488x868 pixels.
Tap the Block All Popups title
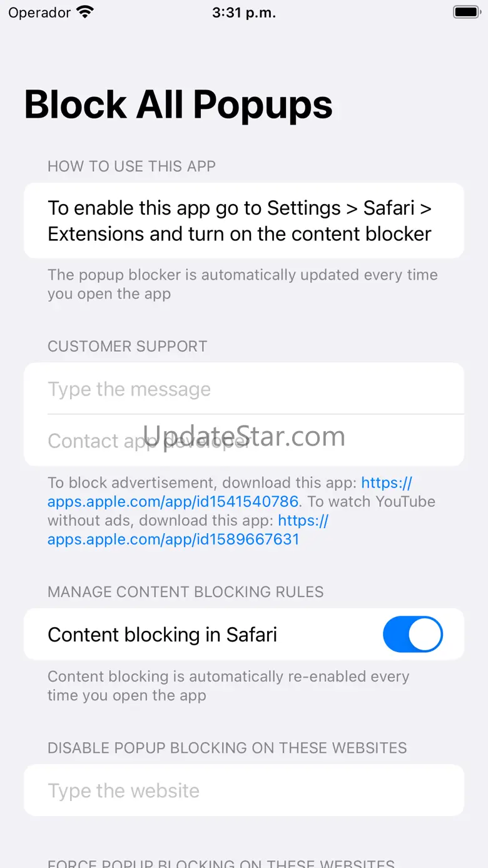coord(178,105)
